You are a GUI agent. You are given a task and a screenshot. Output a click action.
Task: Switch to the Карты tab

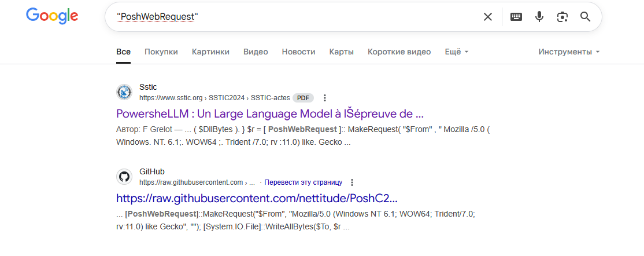click(341, 52)
